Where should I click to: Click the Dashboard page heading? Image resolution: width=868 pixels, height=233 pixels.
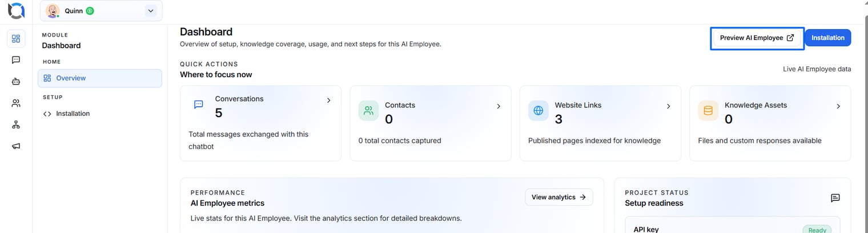point(206,32)
